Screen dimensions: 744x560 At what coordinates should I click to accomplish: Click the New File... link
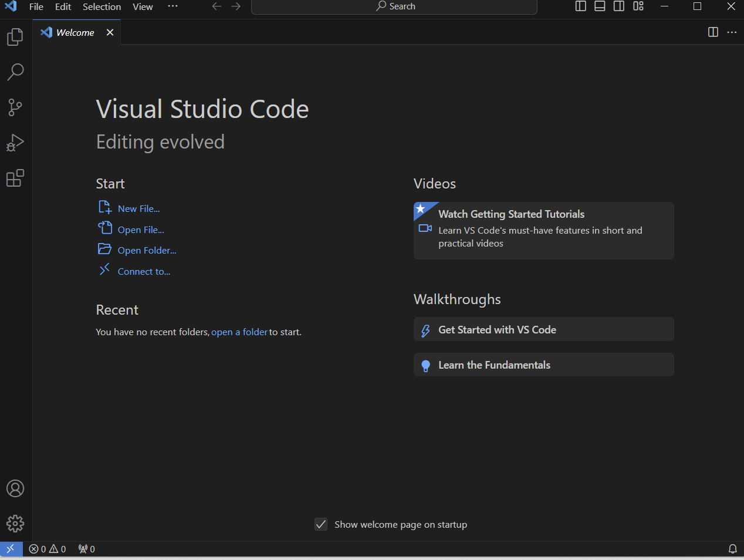point(138,209)
